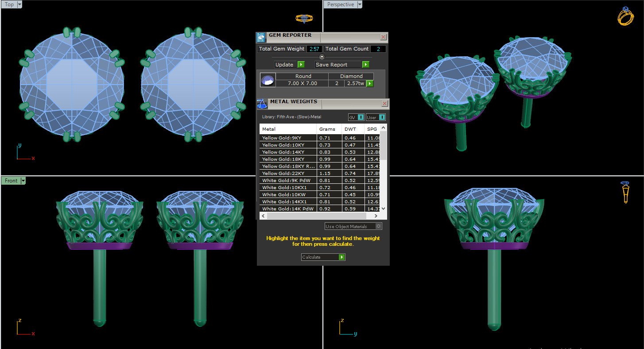Screen dimensions: 644x349
Task: Click the 0.92 grams value for 14K PdW
Action: point(330,209)
